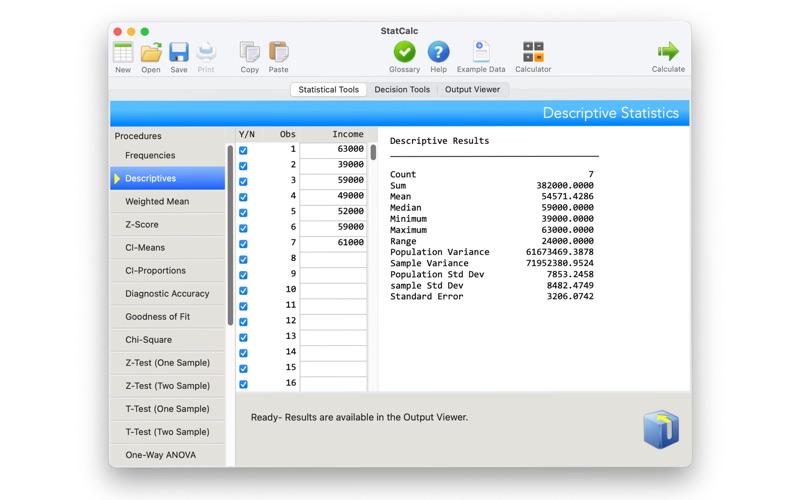Toggle the checkbox for observation 3

243,182
